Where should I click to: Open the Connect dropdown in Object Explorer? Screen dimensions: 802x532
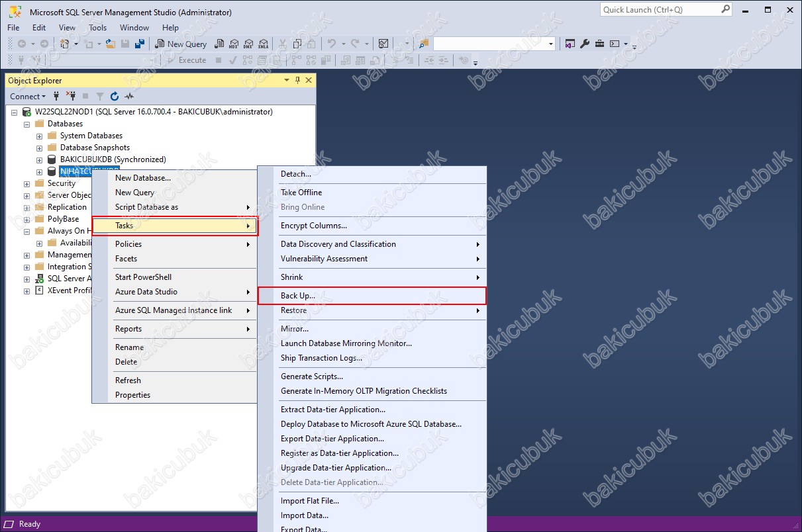[x=28, y=96]
